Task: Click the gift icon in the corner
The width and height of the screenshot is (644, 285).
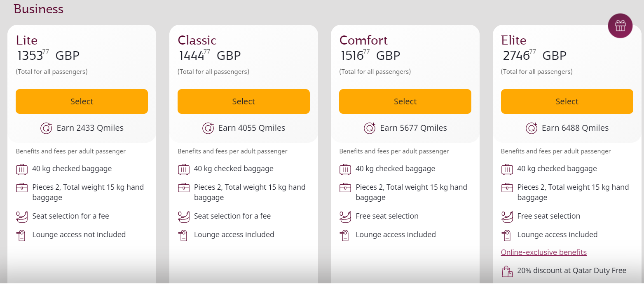Action: (620, 26)
